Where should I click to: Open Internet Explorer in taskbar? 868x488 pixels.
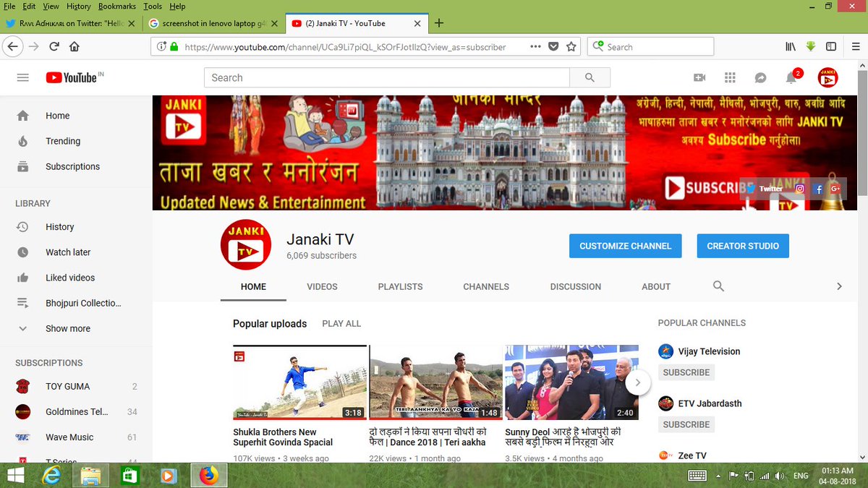click(51, 475)
